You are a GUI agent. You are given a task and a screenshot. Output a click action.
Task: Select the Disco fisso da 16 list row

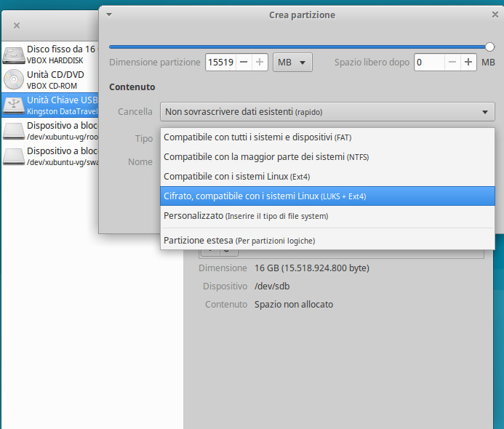point(50,55)
